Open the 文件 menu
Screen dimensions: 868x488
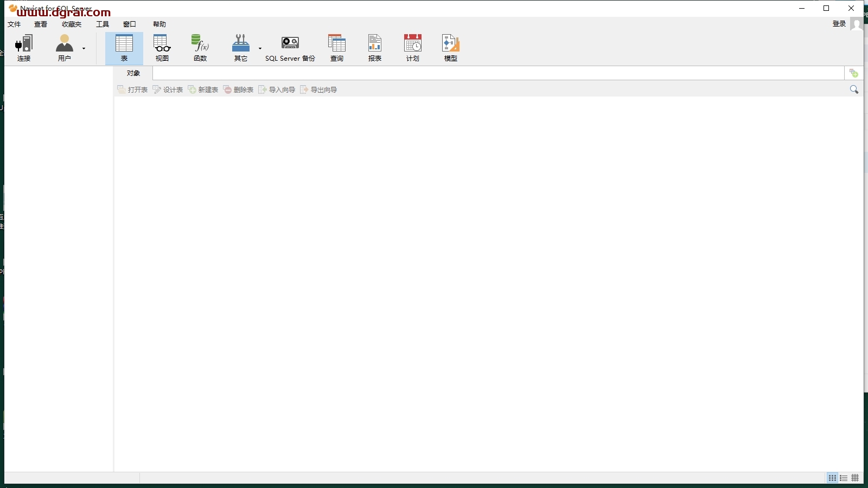tap(14, 24)
